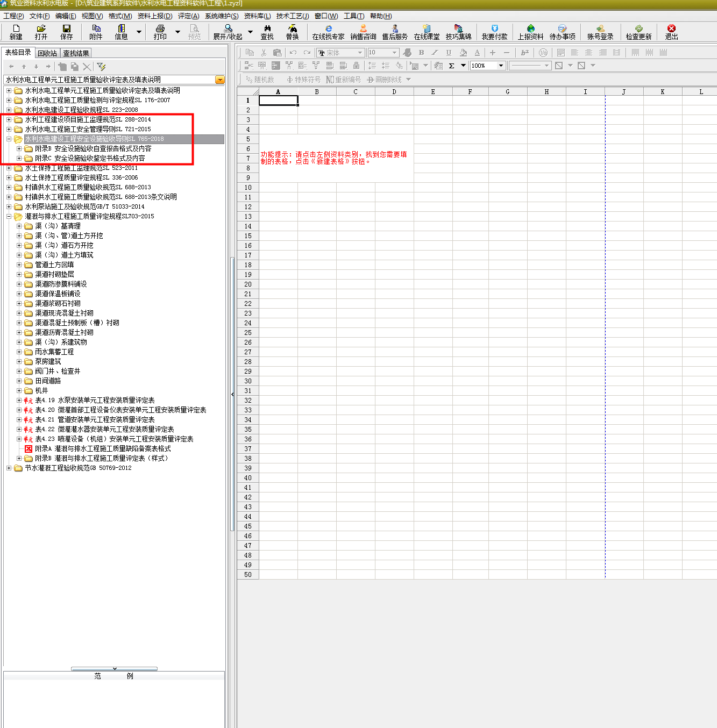Open the 工程(P) menu

coord(13,16)
